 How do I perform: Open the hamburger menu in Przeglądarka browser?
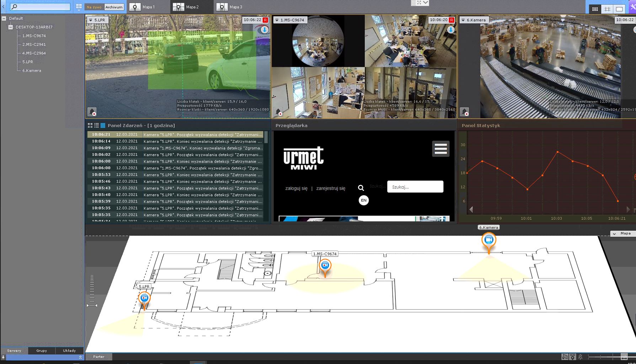pos(440,149)
